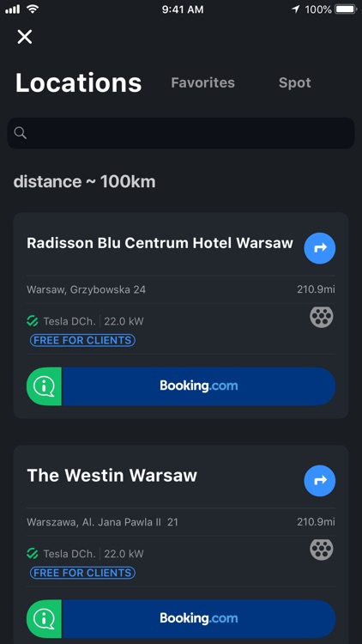Viewport: 362px width, 644px height.
Task: Open Westin green info chat icon
Action: coord(44,619)
